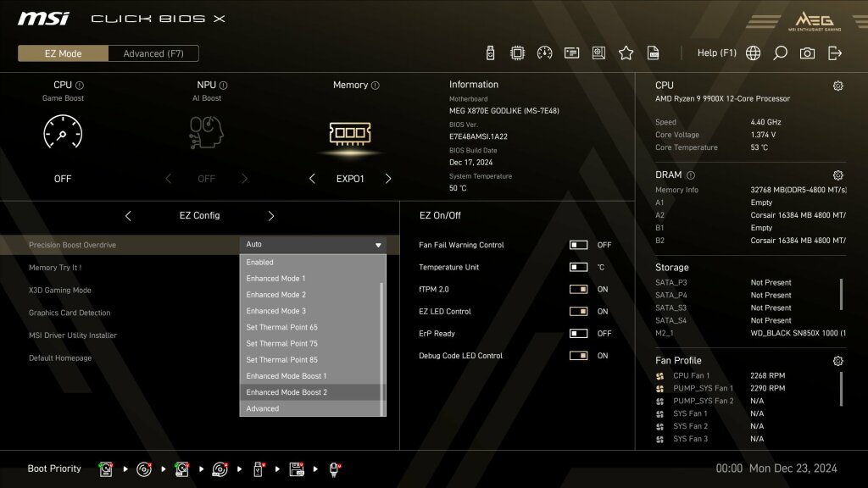868x488 pixels.
Task: Change language via the globe icon
Action: coord(753,53)
